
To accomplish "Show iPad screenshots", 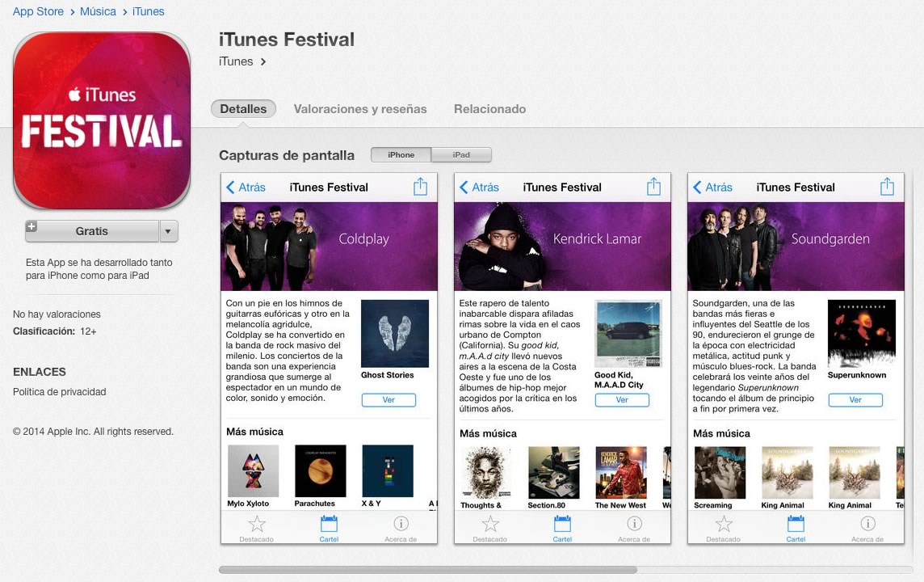I will click(461, 154).
